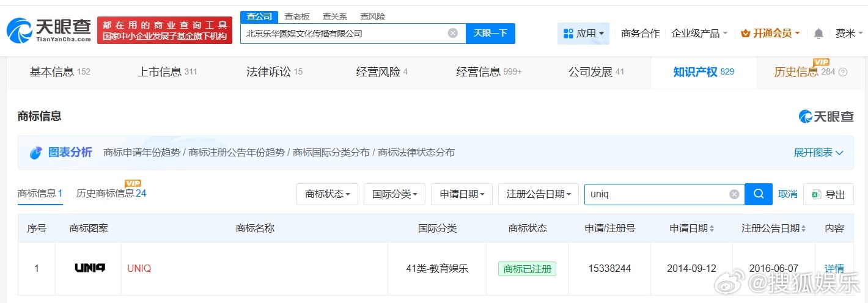Click the TianYanCha logo
868x303 pixels.
pos(49,30)
